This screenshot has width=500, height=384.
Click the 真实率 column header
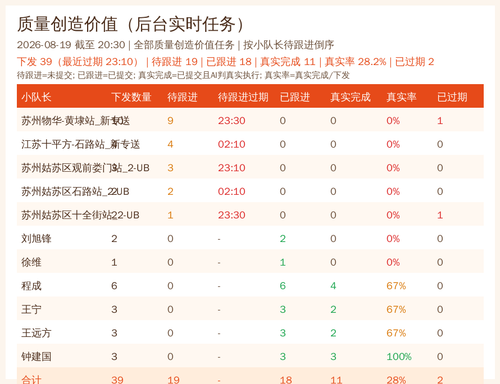(x=401, y=97)
